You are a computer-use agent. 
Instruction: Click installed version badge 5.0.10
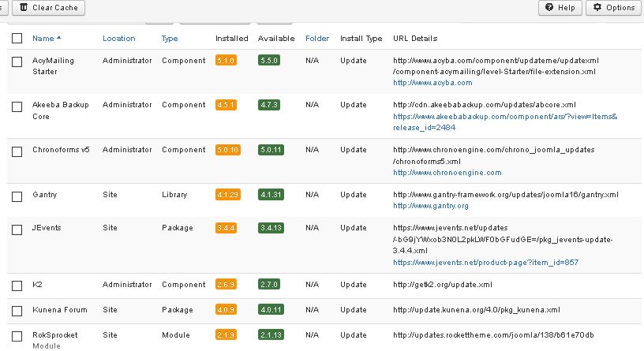pos(228,149)
